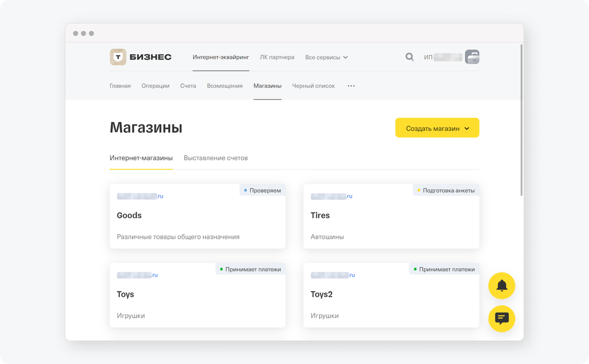Select the Интернет-магазины tab
Image resolution: width=589 pixels, height=364 pixels.
point(141,158)
